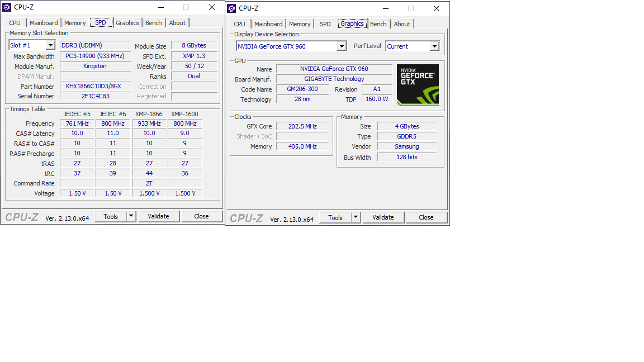Click the NVIDIA GeForce GTX logo image
This screenshot has height=362, width=644.
coord(418,85)
